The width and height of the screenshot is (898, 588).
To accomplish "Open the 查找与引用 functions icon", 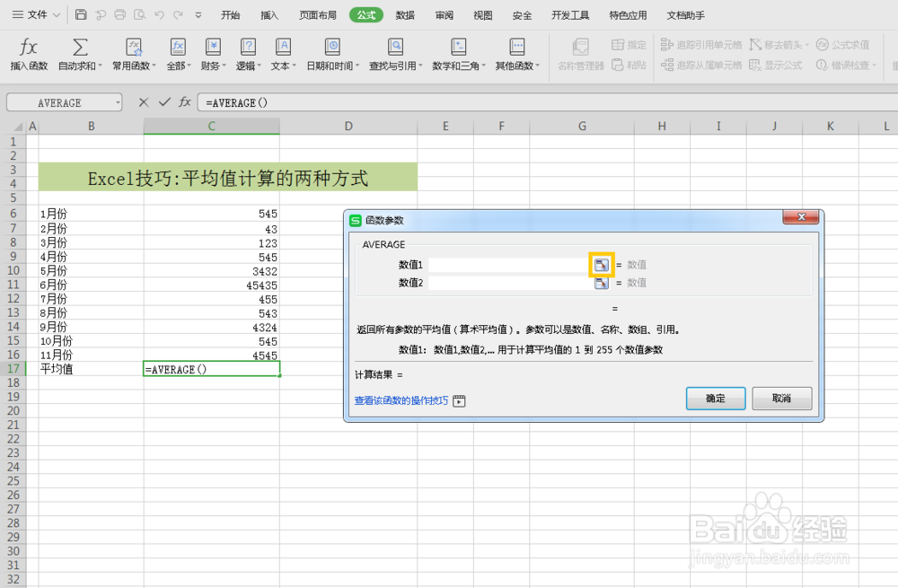I will click(x=394, y=54).
